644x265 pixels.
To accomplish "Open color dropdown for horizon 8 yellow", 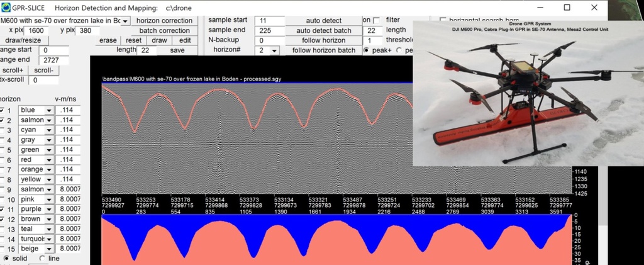I will tap(49, 179).
